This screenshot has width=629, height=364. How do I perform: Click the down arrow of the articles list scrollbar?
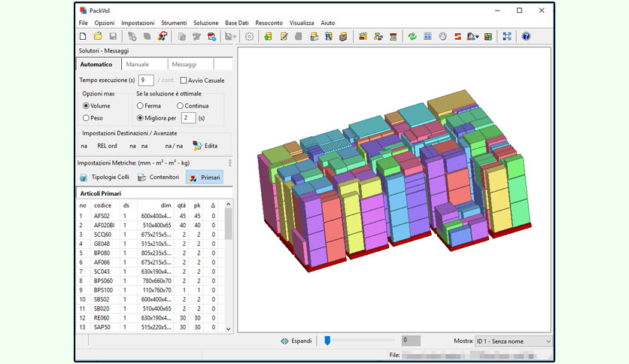click(228, 329)
